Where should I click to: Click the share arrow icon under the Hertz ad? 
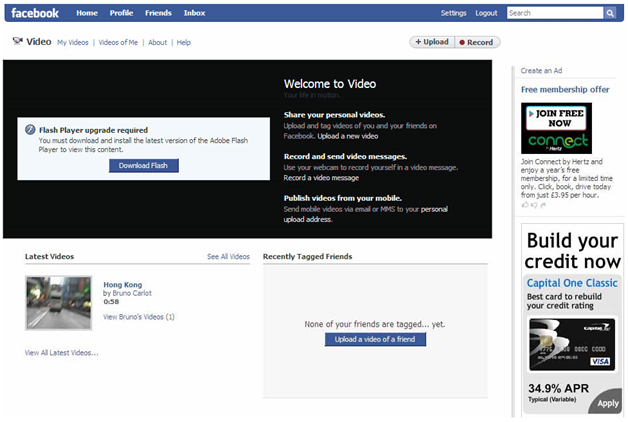click(x=543, y=205)
